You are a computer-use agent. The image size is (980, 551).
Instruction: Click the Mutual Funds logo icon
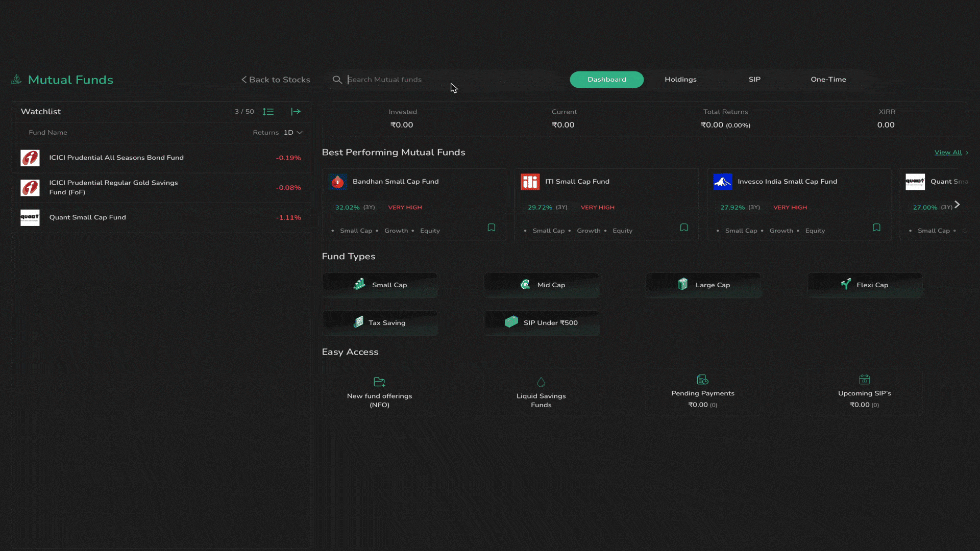tap(17, 80)
